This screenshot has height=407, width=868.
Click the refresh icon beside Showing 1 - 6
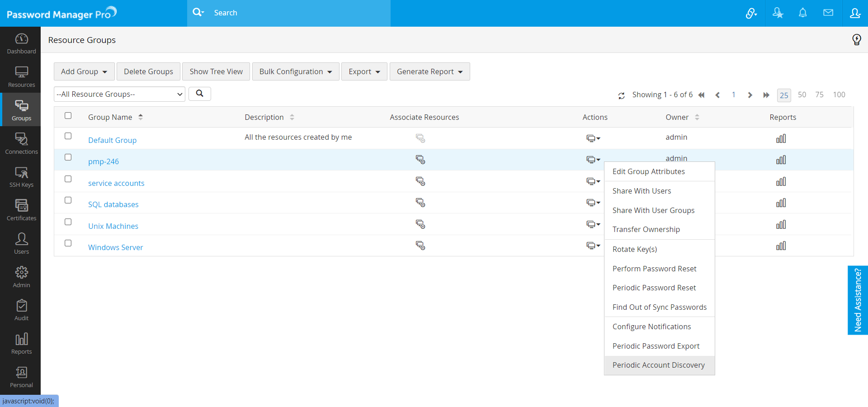click(x=621, y=95)
